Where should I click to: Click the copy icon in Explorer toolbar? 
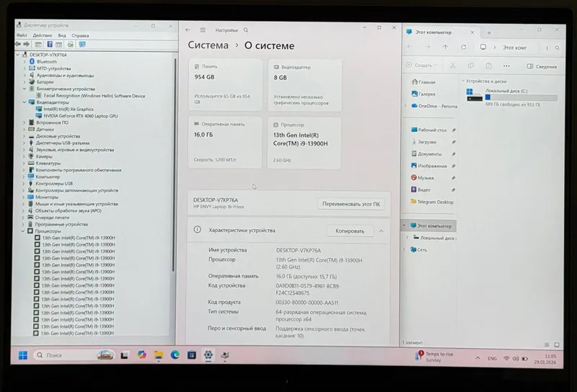tap(471, 66)
